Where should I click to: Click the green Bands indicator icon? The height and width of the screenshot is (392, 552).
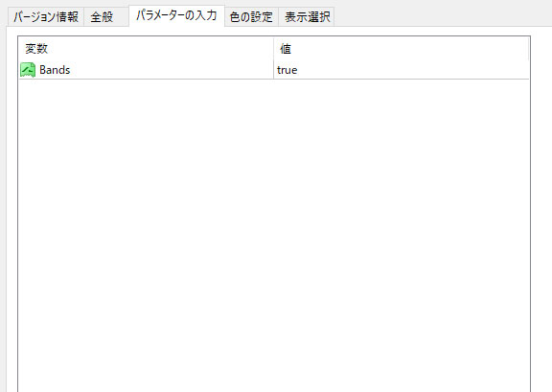[x=28, y=70]
